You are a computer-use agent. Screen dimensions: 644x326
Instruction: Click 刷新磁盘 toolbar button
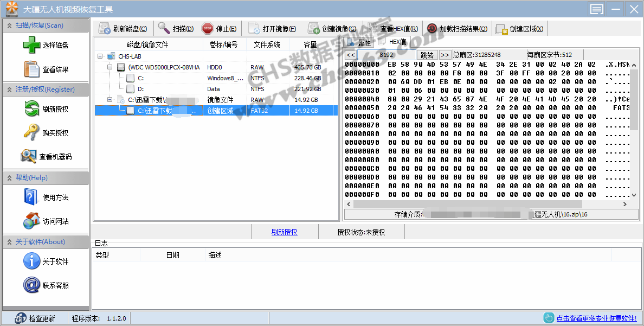[x=123, y=28]
